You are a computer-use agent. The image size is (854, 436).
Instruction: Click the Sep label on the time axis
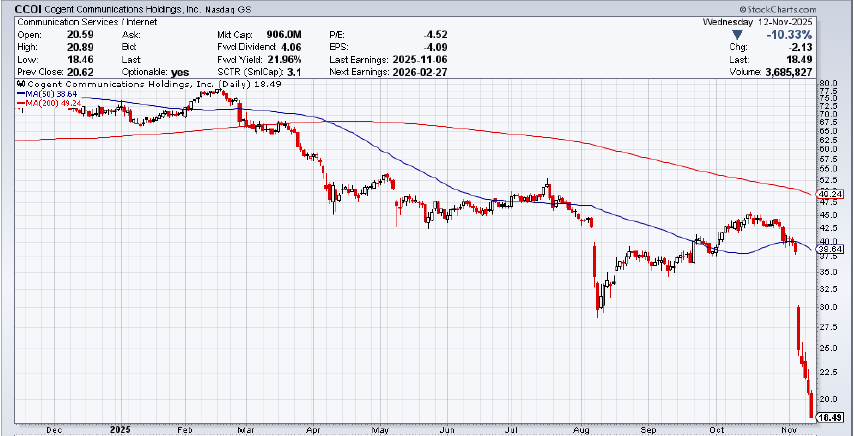[647, 429]
